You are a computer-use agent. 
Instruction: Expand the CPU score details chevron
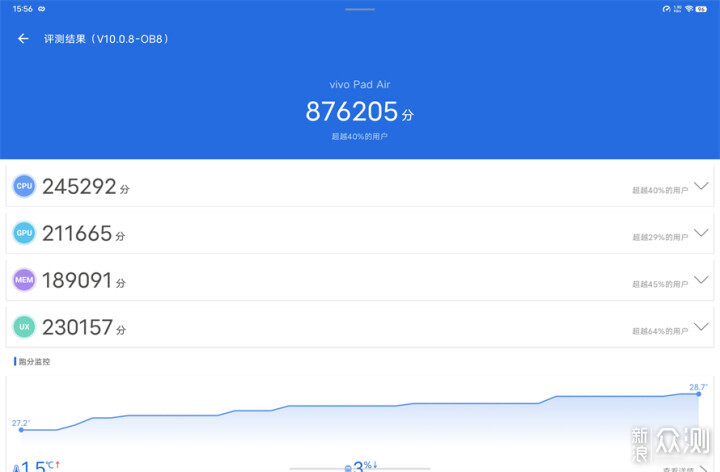[x=701, y=186]
